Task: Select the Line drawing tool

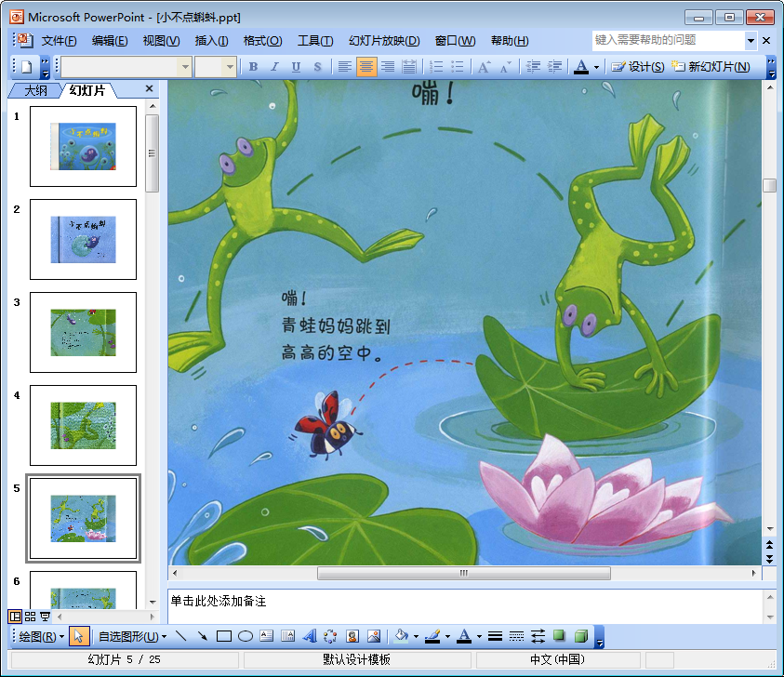Action: pyautogui.click(x=181, y=636)
